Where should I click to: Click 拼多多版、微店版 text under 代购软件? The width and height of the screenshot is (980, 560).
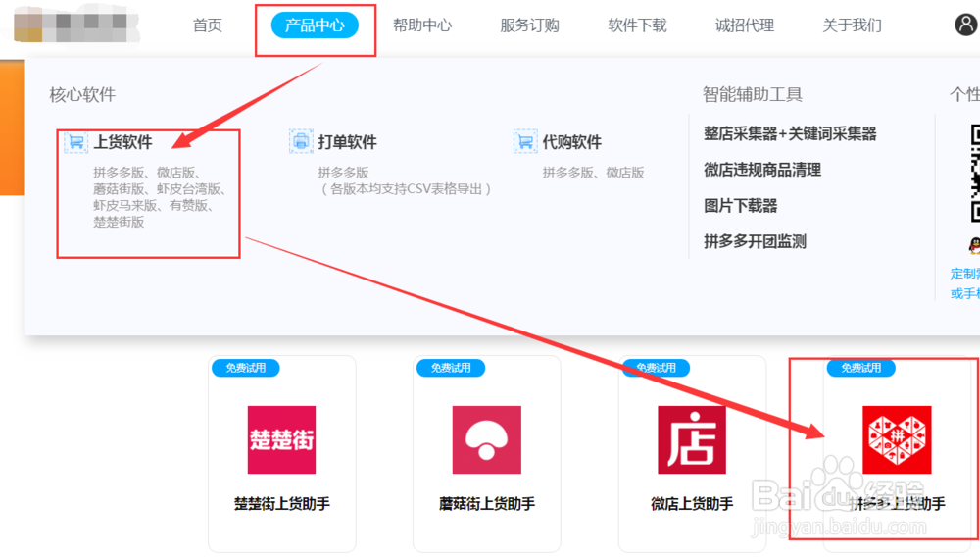coord(593,173)
